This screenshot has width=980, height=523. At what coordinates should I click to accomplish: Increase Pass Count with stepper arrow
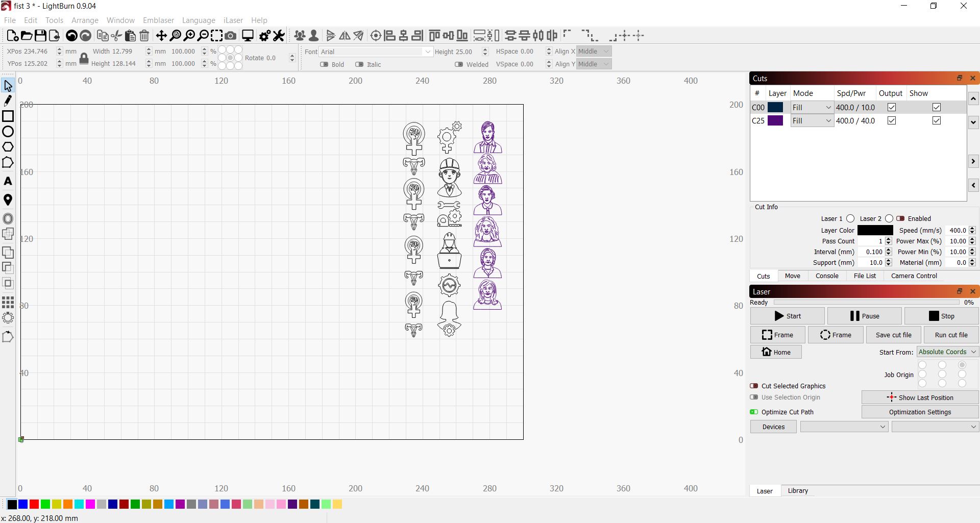click(x=889, y=239)
